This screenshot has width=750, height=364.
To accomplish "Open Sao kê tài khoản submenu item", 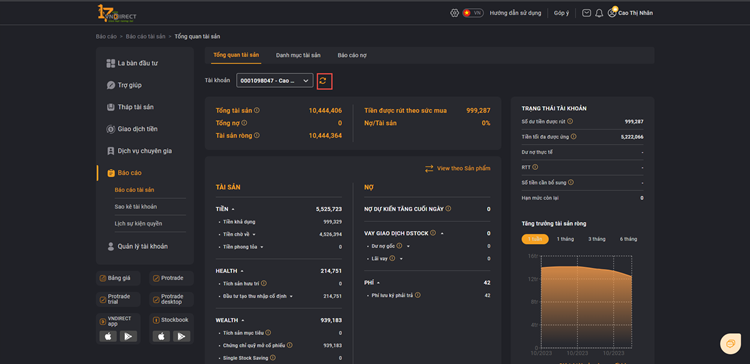I will (136, 207).
